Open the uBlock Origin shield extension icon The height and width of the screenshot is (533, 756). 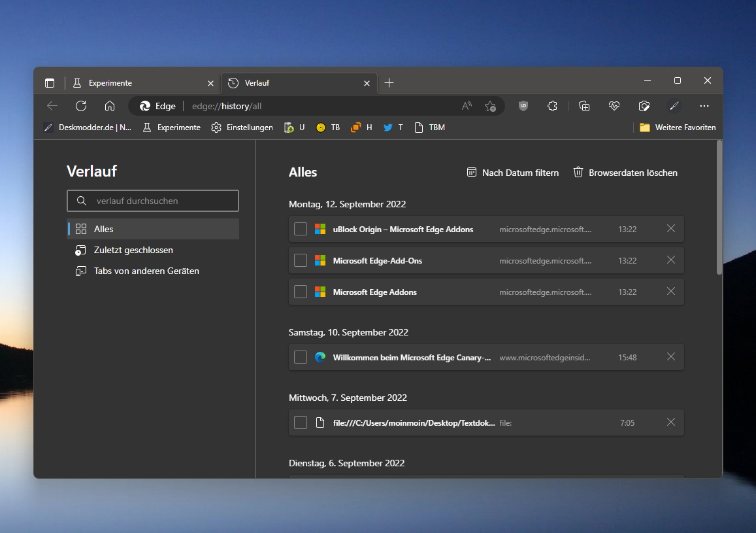523,106
